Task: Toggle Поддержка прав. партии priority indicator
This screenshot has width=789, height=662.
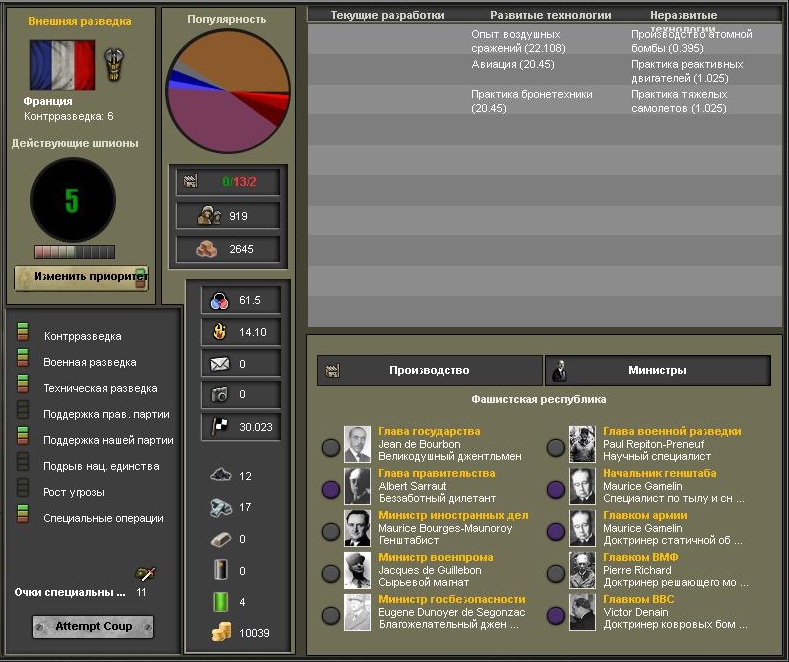Action: [x=23, y=410]
